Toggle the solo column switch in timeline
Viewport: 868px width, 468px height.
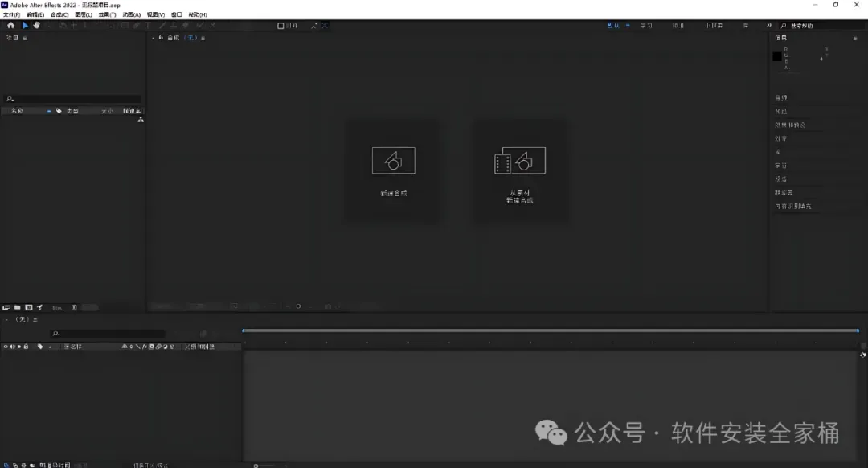pos(19,347)
